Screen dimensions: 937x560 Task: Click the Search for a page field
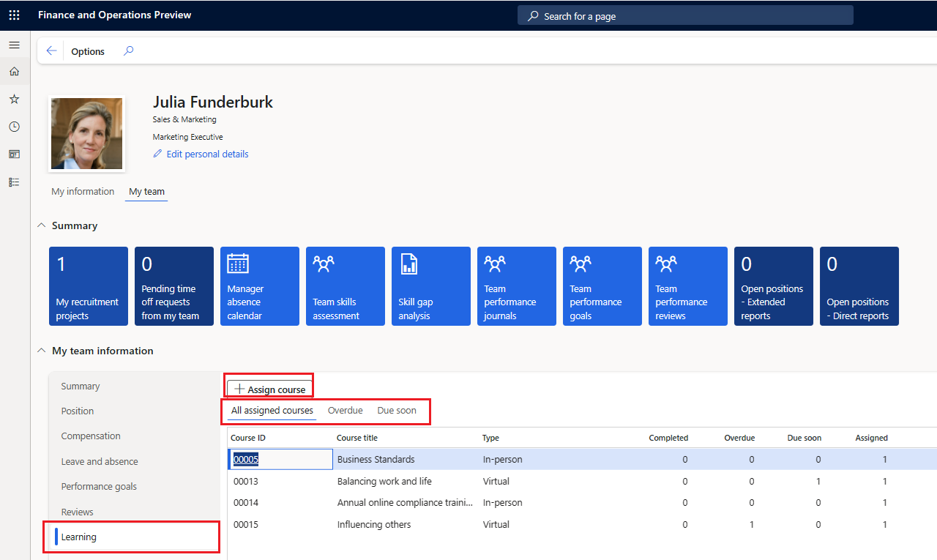point(685,15)
